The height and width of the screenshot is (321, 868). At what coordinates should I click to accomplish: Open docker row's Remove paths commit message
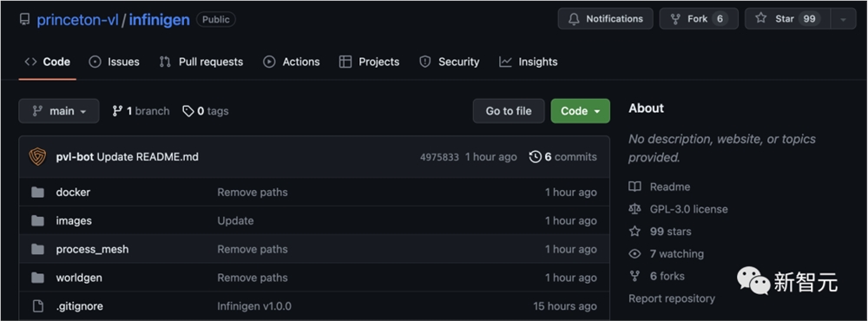pos(253,193)
